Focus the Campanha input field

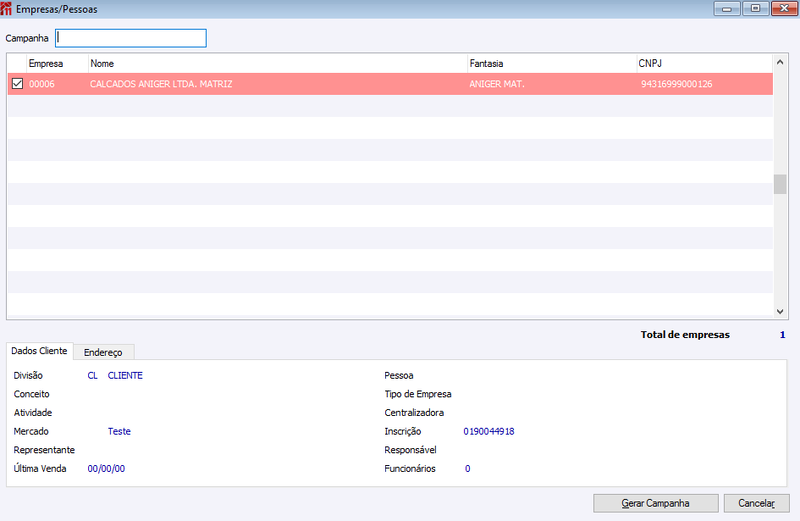pos(131,38)
